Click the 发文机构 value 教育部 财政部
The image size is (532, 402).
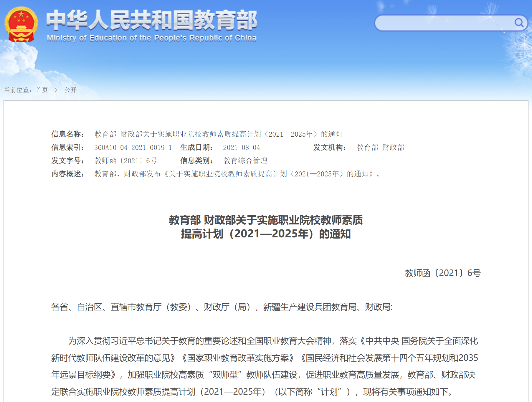pyautogui.click(x=380, y=148)
